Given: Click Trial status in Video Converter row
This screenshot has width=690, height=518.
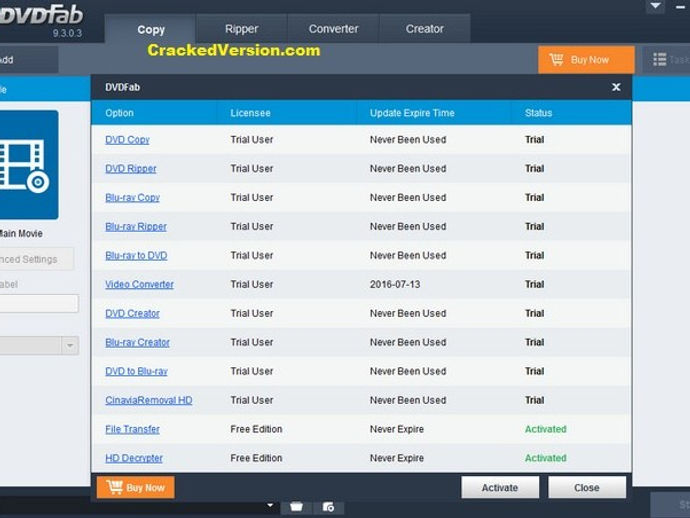Looking at the screenshot, I should tap(534, 284).
